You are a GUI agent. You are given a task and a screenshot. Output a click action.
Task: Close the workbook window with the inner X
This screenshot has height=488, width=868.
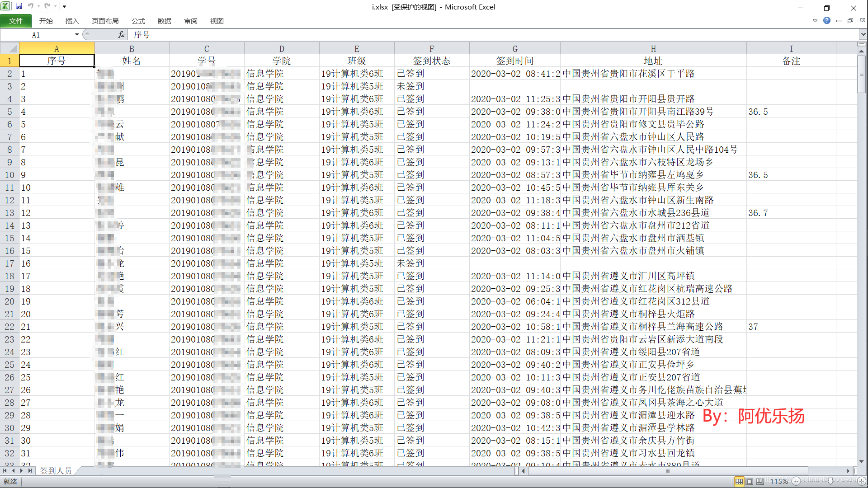[862, 21]
